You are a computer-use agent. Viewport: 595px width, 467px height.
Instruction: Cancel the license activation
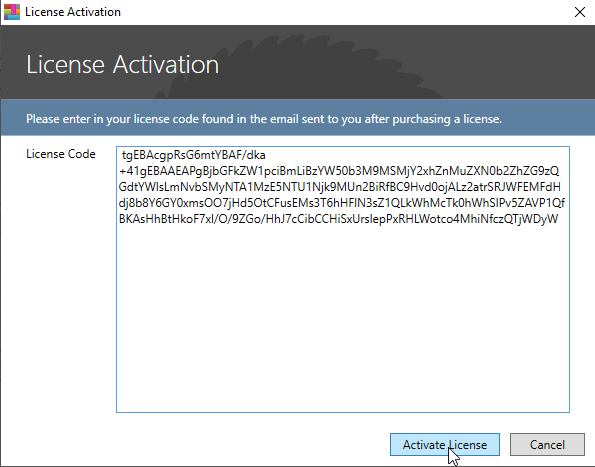[547, 444]
